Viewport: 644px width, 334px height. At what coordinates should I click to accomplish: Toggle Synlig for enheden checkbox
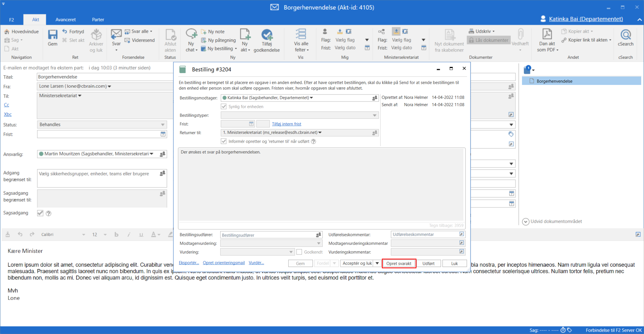pyautogui.click(x=224, y=106)
